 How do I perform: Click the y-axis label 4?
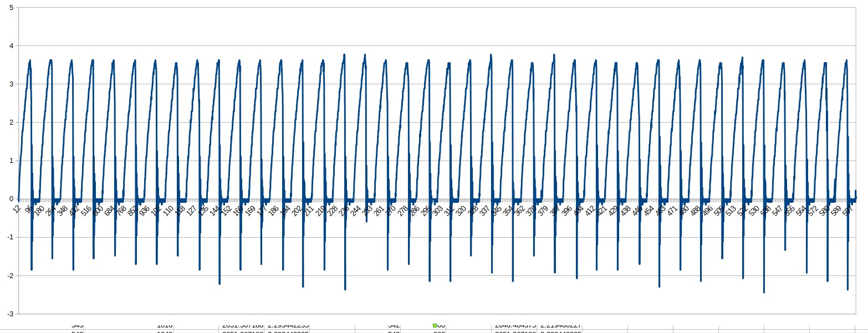click(12, 46)
